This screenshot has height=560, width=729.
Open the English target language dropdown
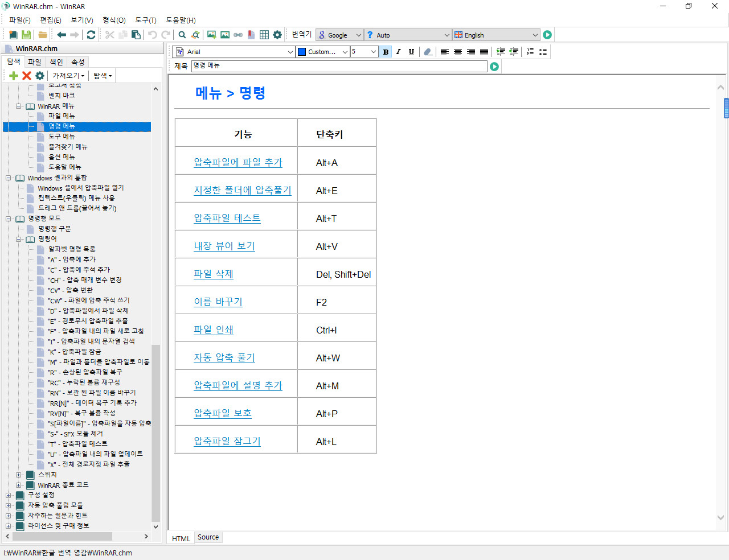coord(496,35)
